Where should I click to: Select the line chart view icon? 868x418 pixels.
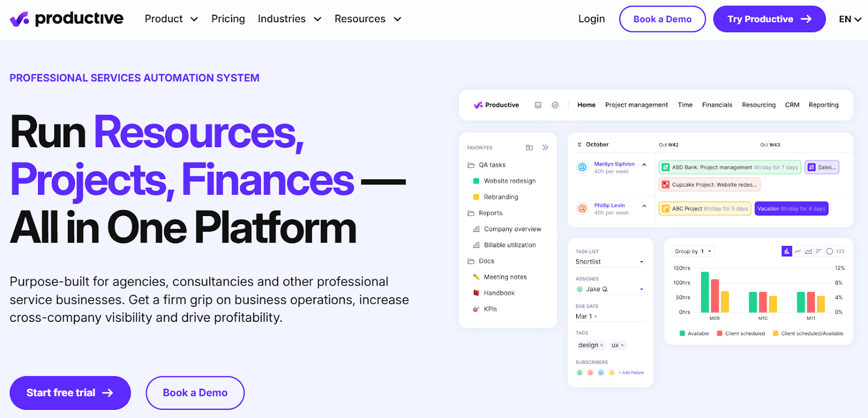[x=797, y=251]
